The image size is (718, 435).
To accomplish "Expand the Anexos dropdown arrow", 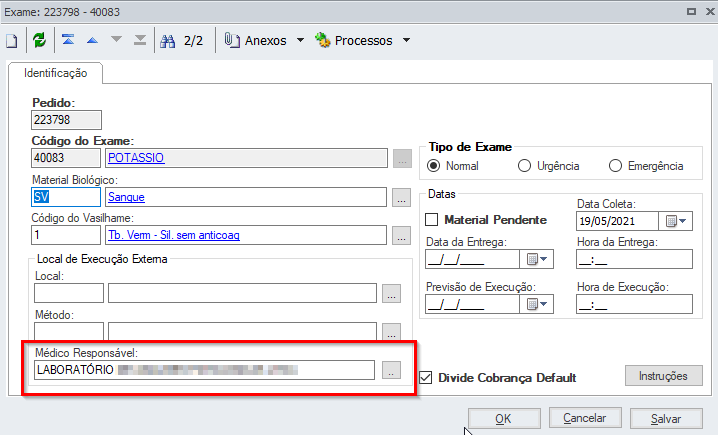I will click(300, 40).
